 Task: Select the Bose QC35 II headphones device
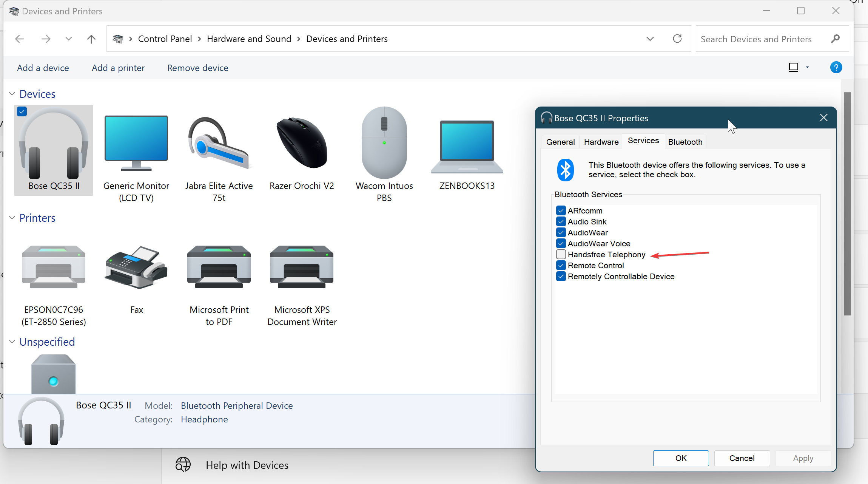[x=54, y=150]
